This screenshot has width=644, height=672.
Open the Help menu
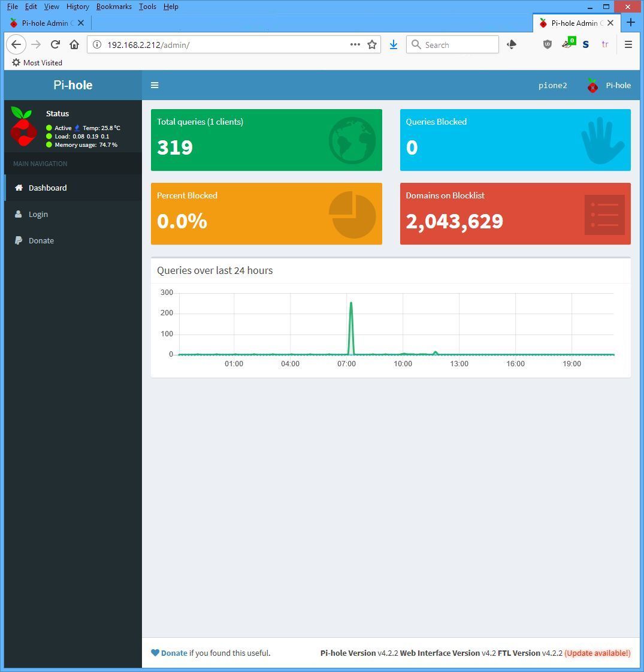[x=171, y=7]
